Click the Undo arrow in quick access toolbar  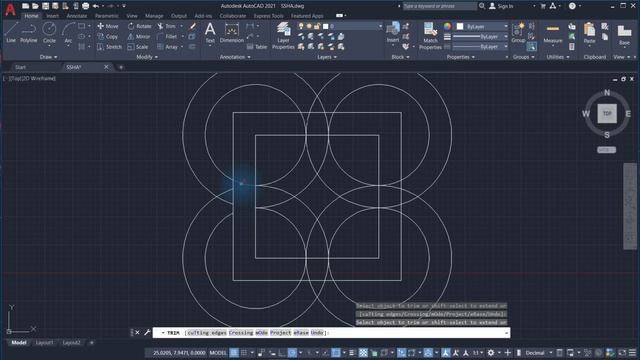(x=96, y=6)
